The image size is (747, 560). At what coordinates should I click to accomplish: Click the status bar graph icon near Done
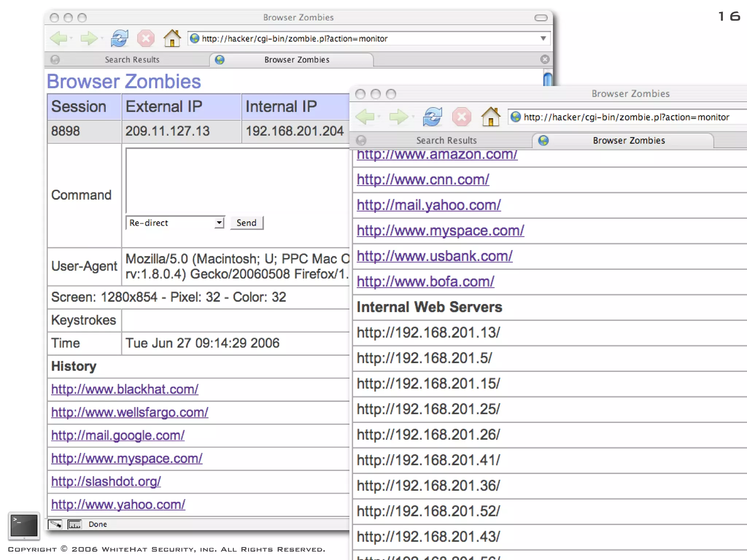pos(75,524)
